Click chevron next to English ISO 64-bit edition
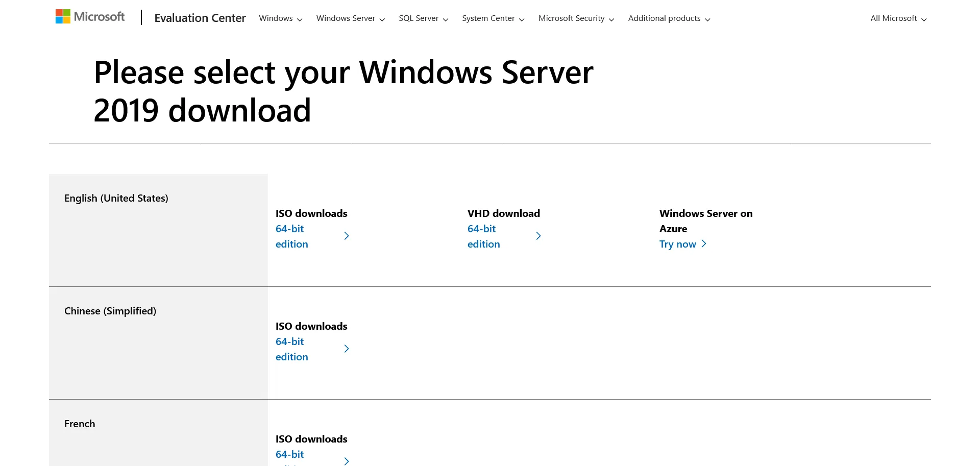This screenshot has width=980, height=466. [x=347, y=236]
